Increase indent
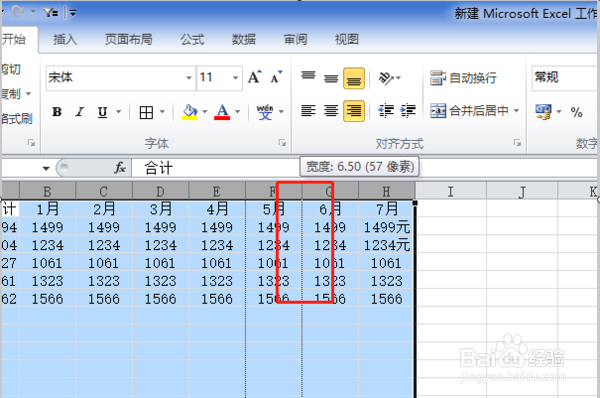Viewport: 600px width, 398px height. (x=408, y=111)
